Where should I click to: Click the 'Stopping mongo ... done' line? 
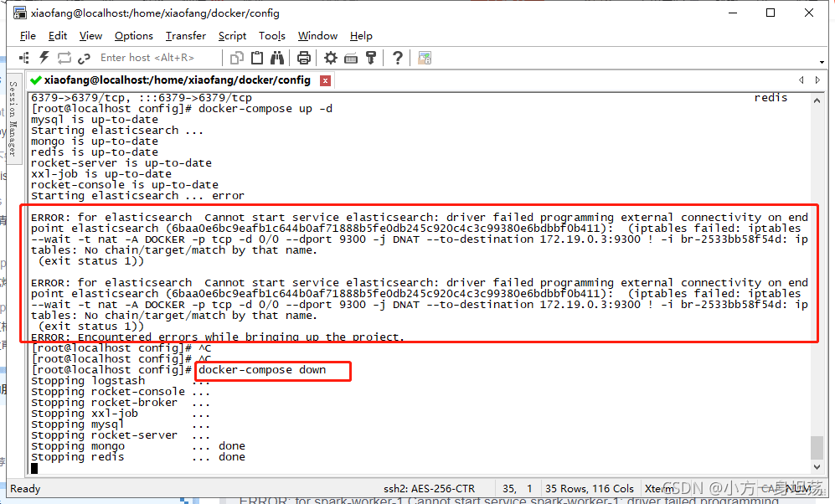click(138, 446)
